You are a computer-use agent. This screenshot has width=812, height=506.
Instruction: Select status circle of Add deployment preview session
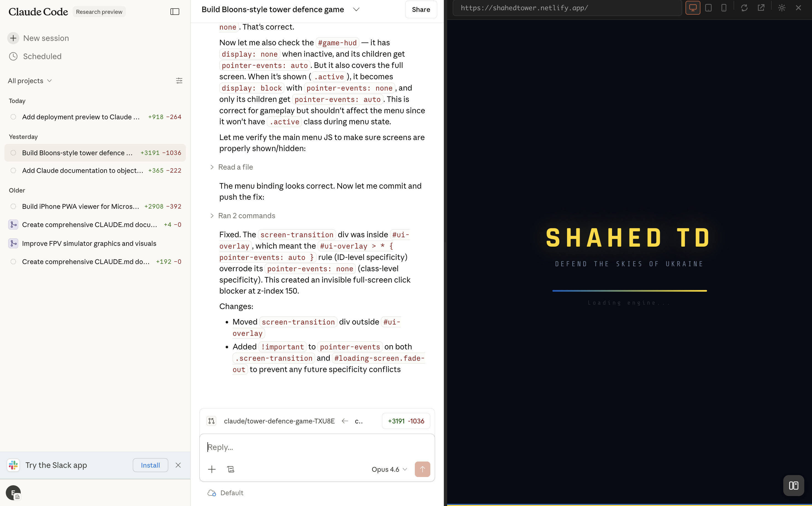[x=13, y=117]
